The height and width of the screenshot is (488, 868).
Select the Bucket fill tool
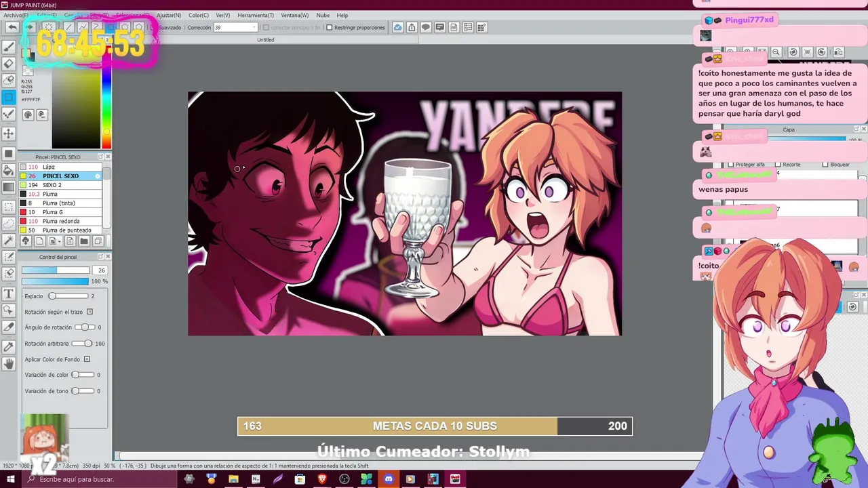click(9, 170)
